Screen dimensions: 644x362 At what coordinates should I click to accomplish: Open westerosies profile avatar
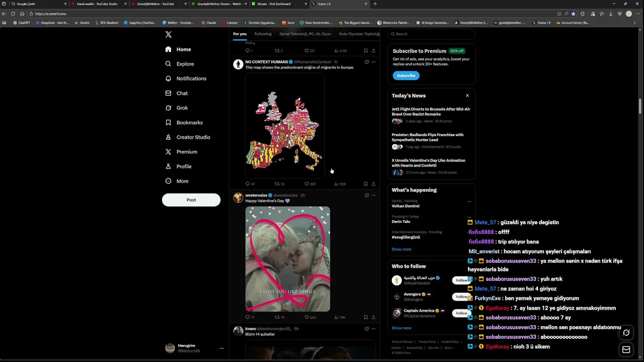(x=238, y=198)
